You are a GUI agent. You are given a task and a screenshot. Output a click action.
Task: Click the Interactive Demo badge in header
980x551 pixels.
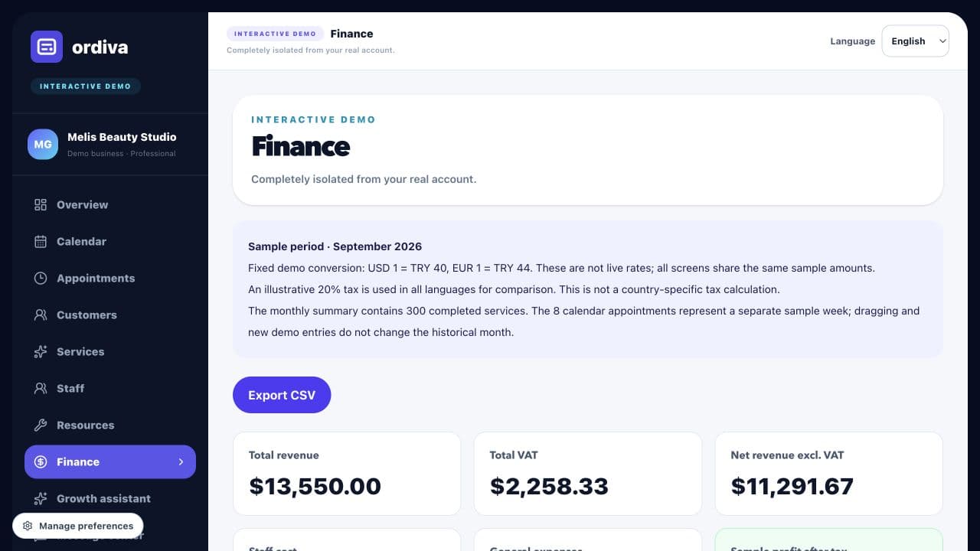pyautogui.click(x=275, y=34)
